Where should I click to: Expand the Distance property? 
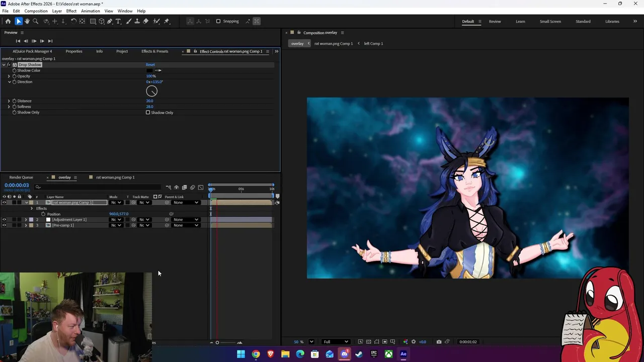pyautogui.click(x=9, y=101)
